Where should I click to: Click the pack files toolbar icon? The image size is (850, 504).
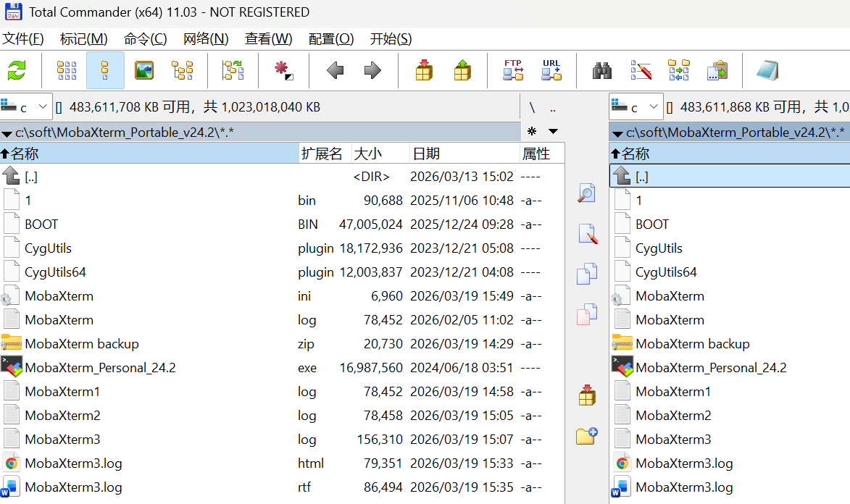(424, 70)
